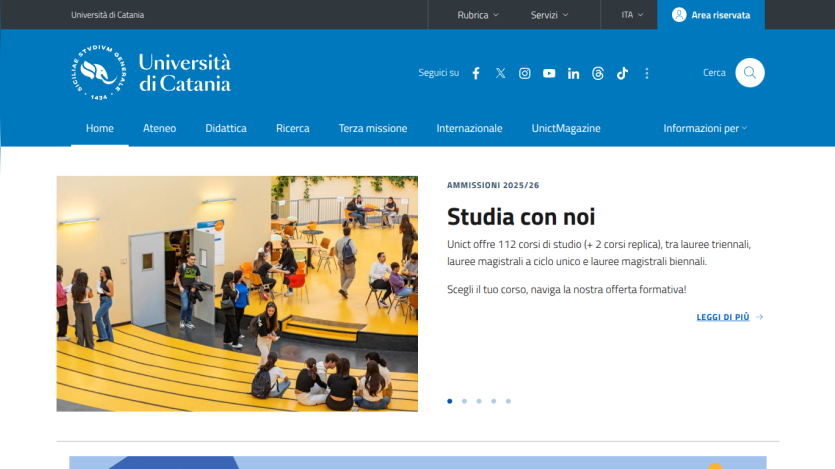Screen dimensions: 835x469
Task: Click the text 'Scegli il tuo corso, naviga la nostra offerta formativa!'
Action: click(567, 290)
